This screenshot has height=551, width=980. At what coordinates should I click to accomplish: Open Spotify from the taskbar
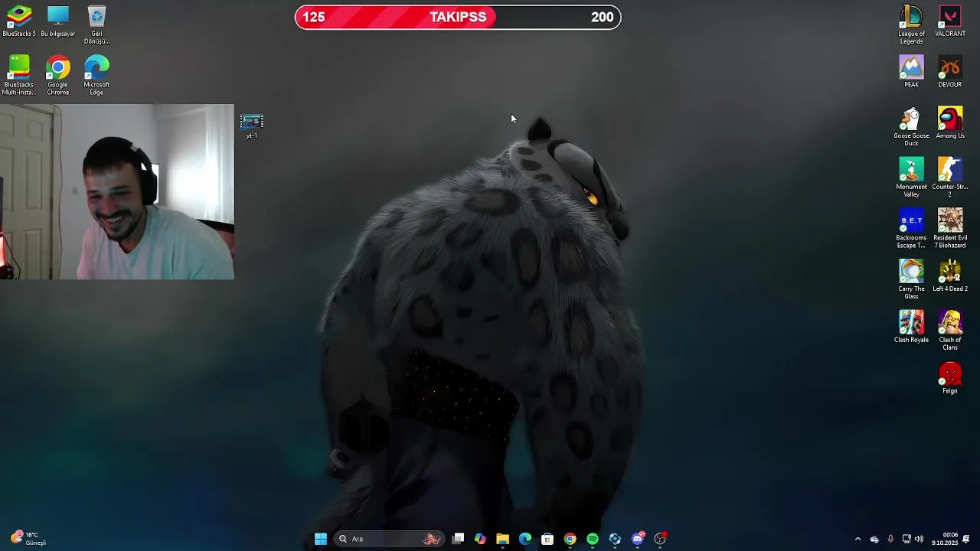[593, 539]
